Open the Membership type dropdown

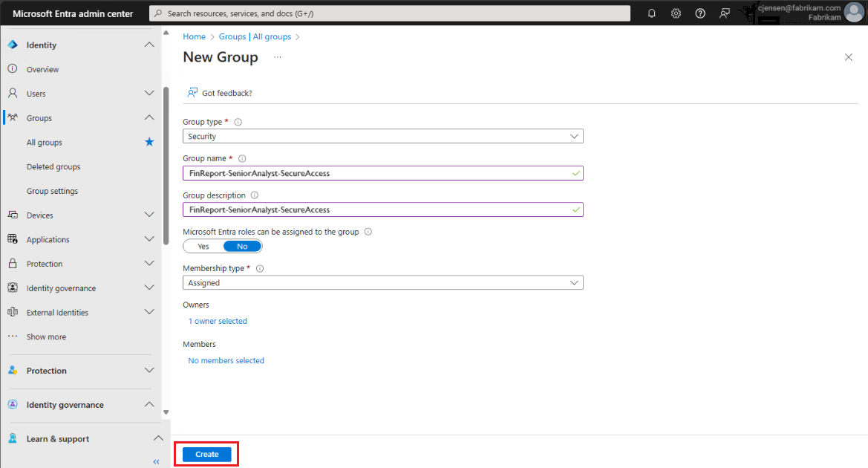coord(382,282)
